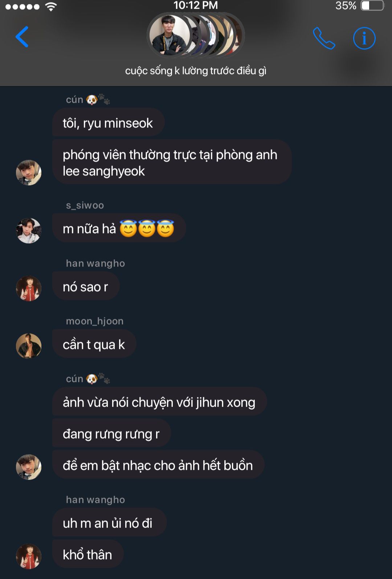Tap avatar next to "khổ thân" message

tap(29, 556)
